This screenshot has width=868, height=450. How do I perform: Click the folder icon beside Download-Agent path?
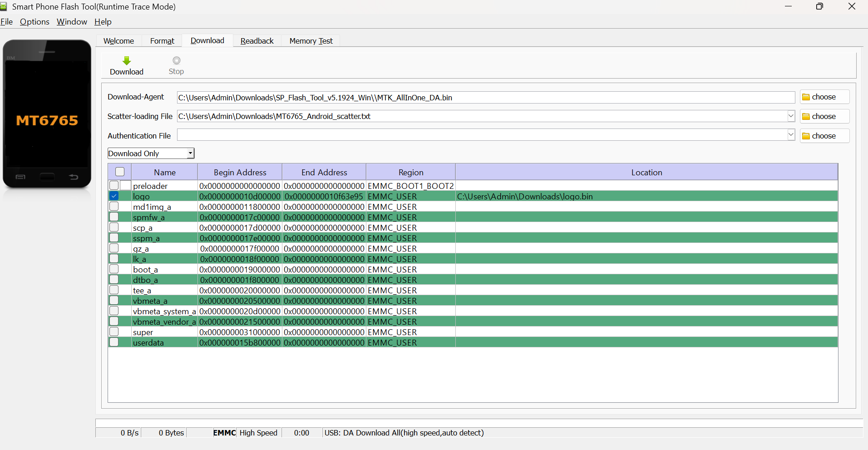(x=806, y=97)
